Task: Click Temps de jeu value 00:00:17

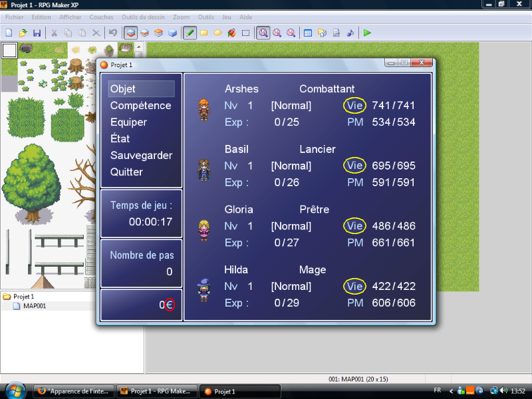Action: (150, 222)
